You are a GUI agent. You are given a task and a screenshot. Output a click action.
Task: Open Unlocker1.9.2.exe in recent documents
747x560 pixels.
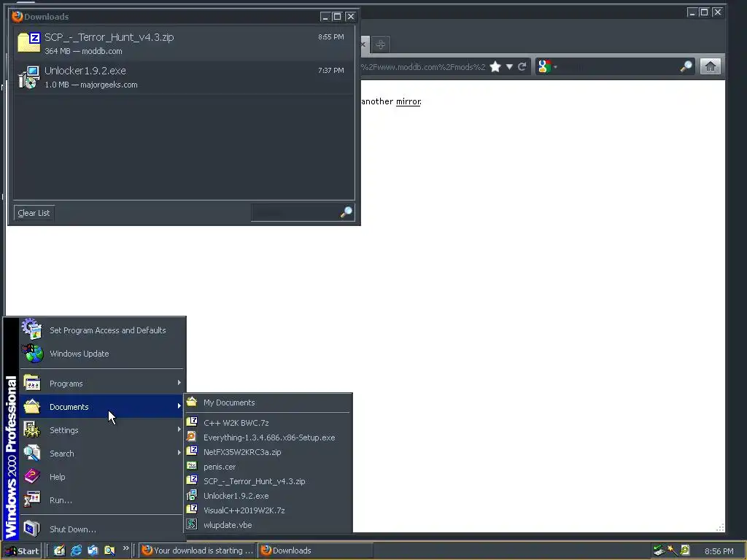pyautogui.click(x=268, y=496)
